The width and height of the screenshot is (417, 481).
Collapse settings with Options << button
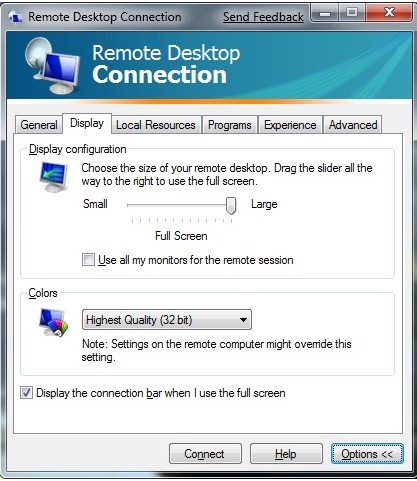[367, 454]
